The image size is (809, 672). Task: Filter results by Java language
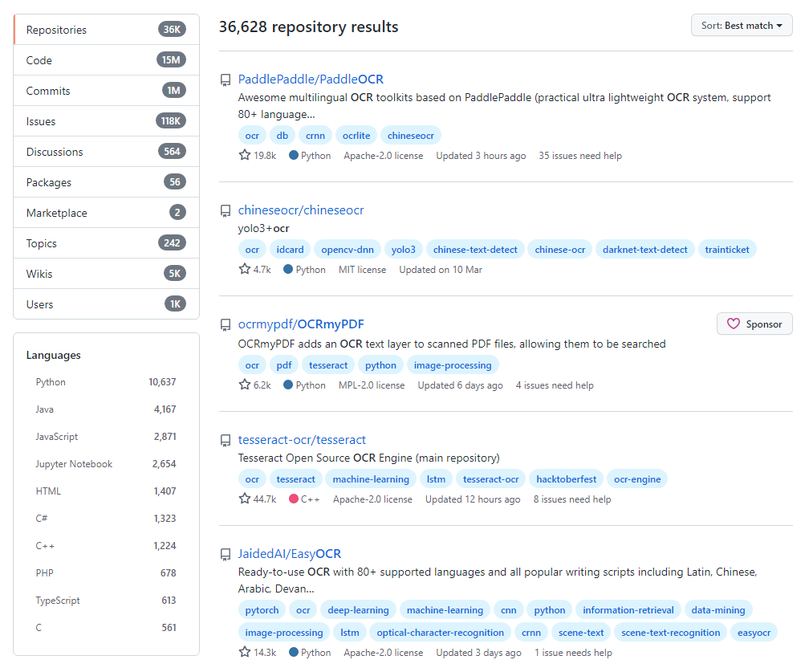click(x=106, y=409)
